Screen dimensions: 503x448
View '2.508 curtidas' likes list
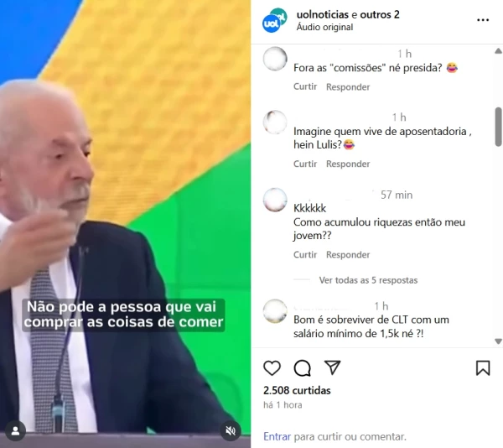(297, 390)
